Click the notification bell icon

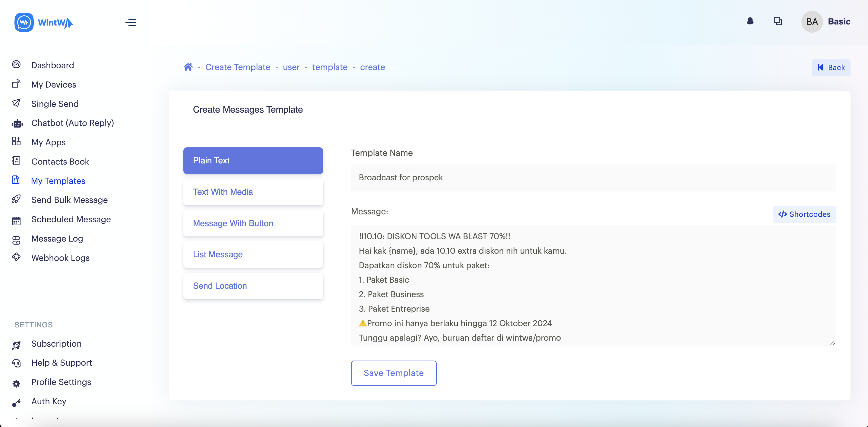[x=750, y=21]
